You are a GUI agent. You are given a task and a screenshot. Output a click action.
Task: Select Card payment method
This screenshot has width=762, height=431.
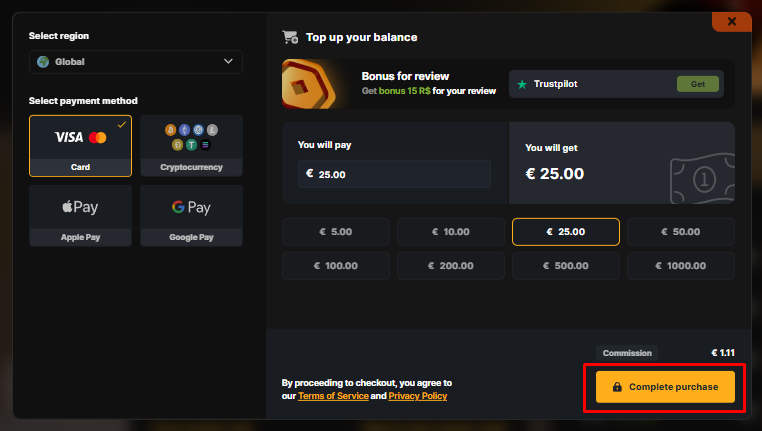click(x=80, y=146)
